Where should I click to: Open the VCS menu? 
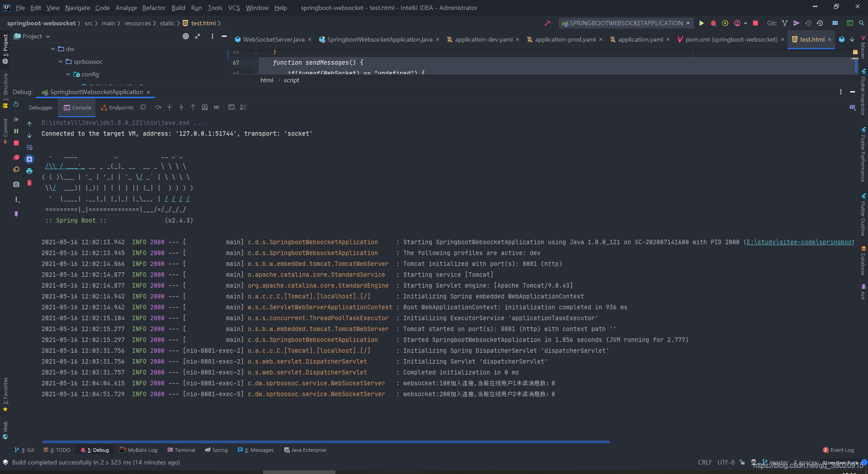[234, 8]
